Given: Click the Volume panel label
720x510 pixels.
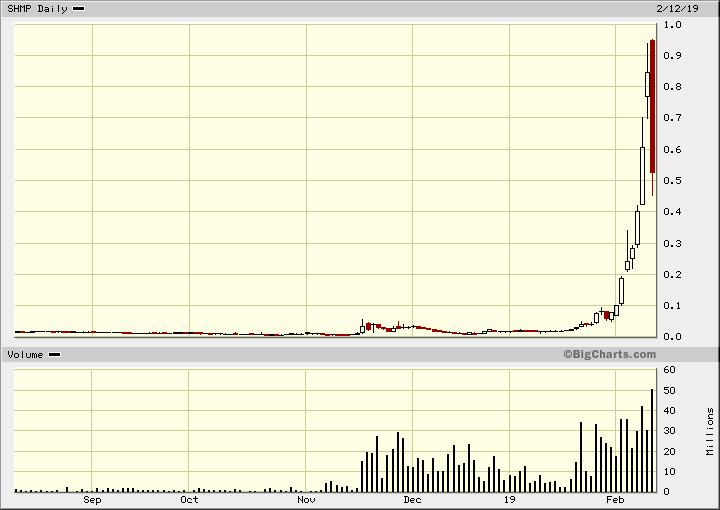Looking at the screenshot, I should tap(25, 355).
